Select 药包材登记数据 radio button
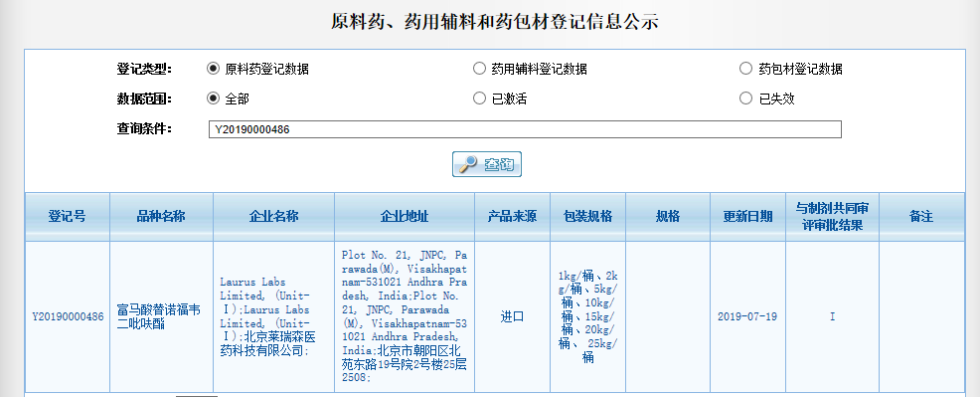 tap(745, 69)
